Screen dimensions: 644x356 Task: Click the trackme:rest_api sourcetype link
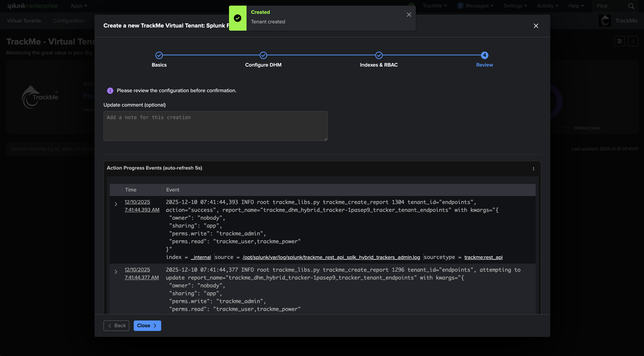483,257
